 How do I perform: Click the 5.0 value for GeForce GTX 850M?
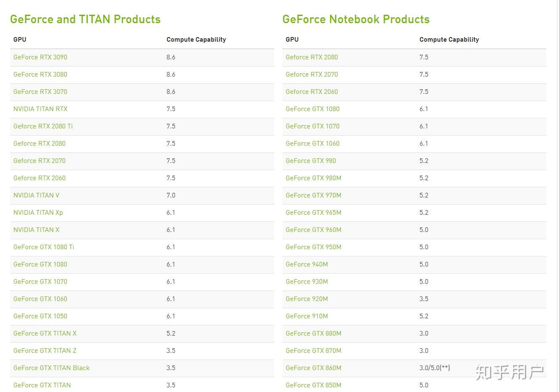tap(424, 385)
